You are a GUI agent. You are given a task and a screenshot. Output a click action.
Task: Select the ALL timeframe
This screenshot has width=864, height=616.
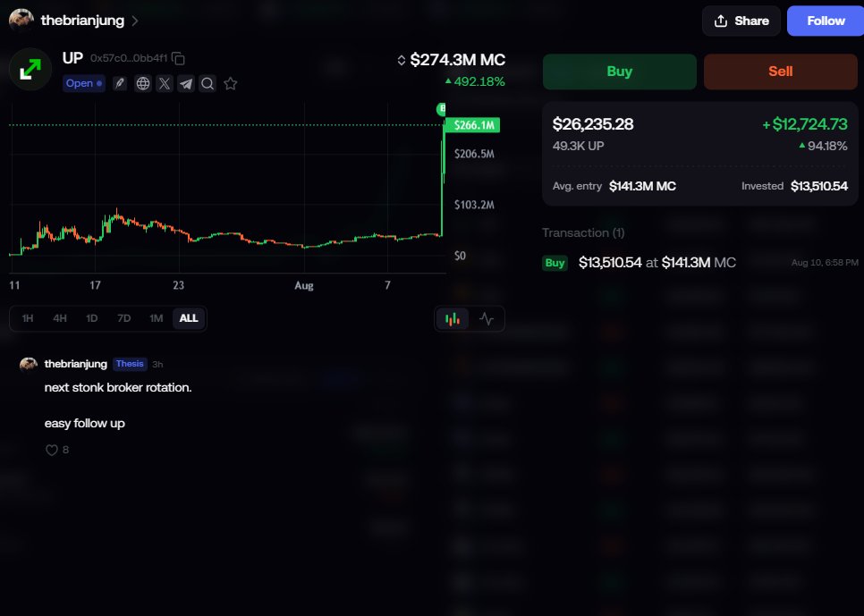[x=189, y=318]
